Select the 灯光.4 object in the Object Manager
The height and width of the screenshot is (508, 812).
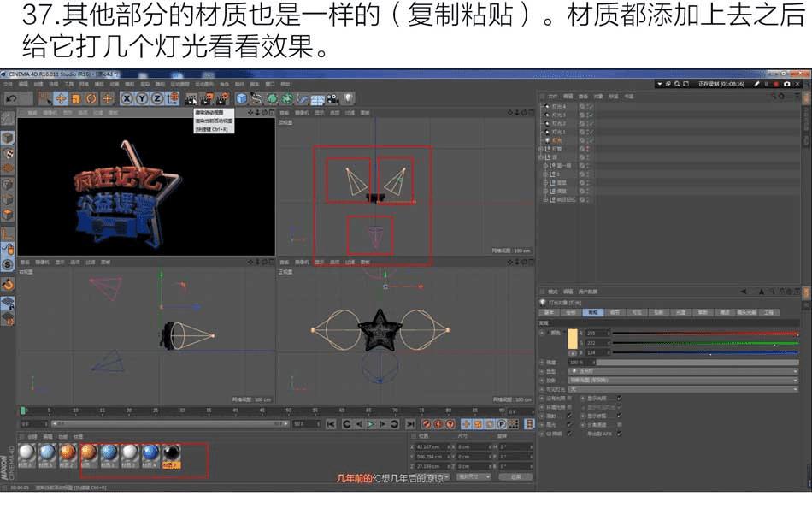(x=559, y=106)
